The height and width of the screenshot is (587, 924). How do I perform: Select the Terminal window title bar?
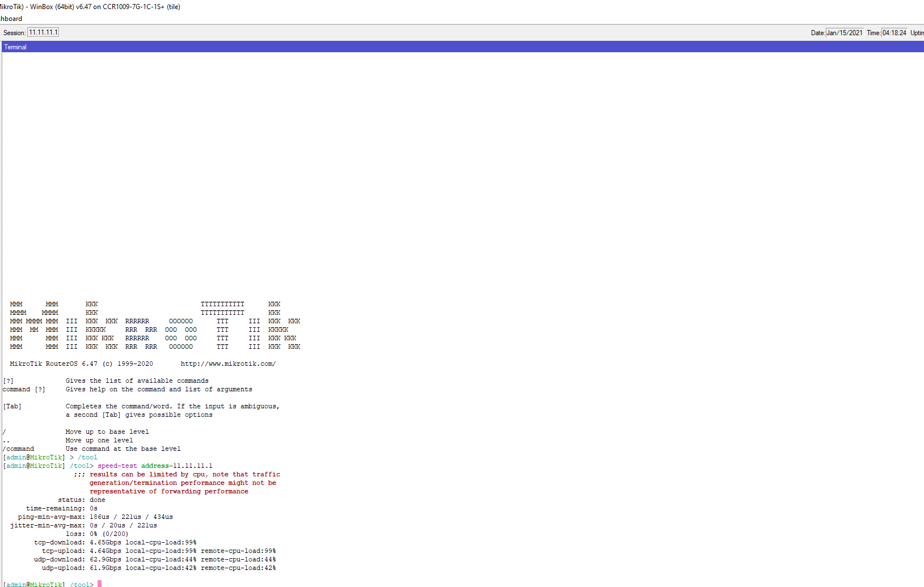[x=463, y=47]
